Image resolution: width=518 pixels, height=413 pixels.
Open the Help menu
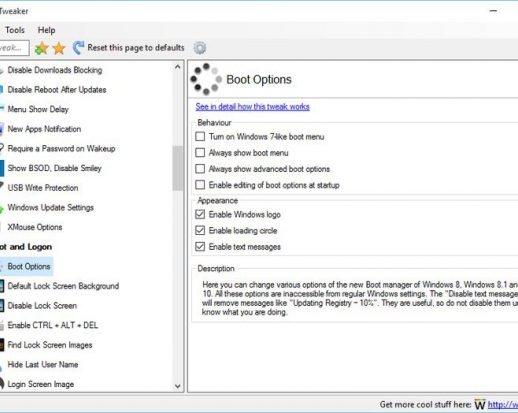tap(46, 30)
